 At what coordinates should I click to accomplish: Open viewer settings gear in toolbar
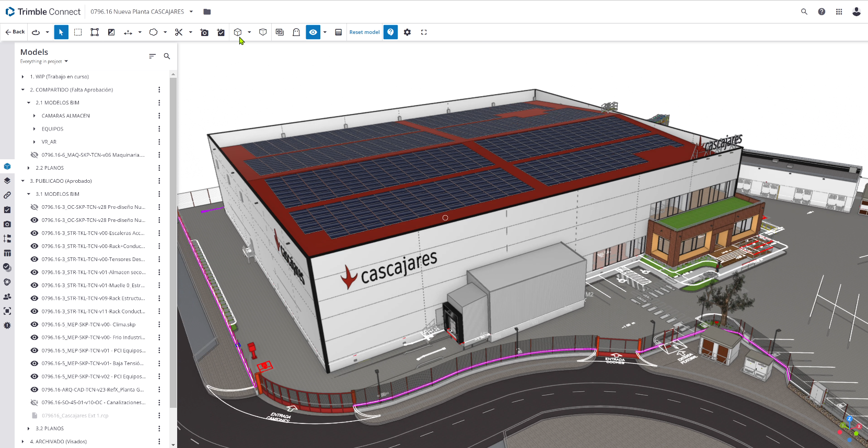[407, 32]
